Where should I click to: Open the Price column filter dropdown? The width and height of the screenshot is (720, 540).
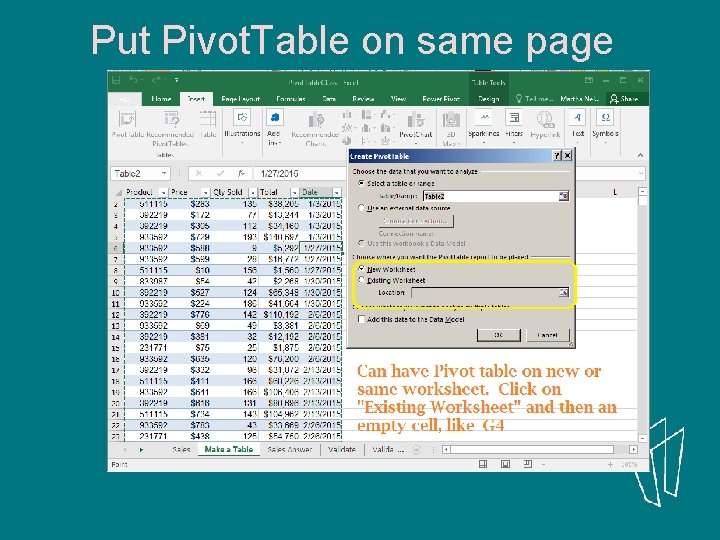205,192
